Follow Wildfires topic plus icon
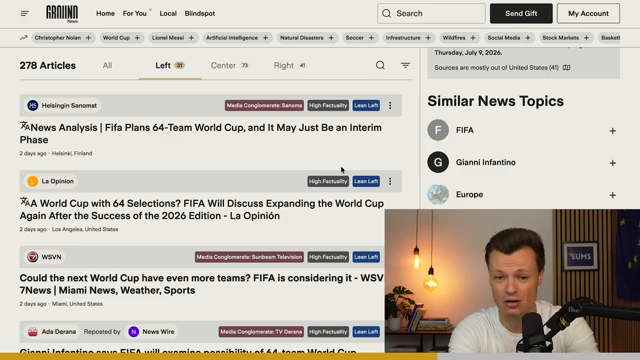This screenshot has width=640, height=360. [x=473, y=38]
